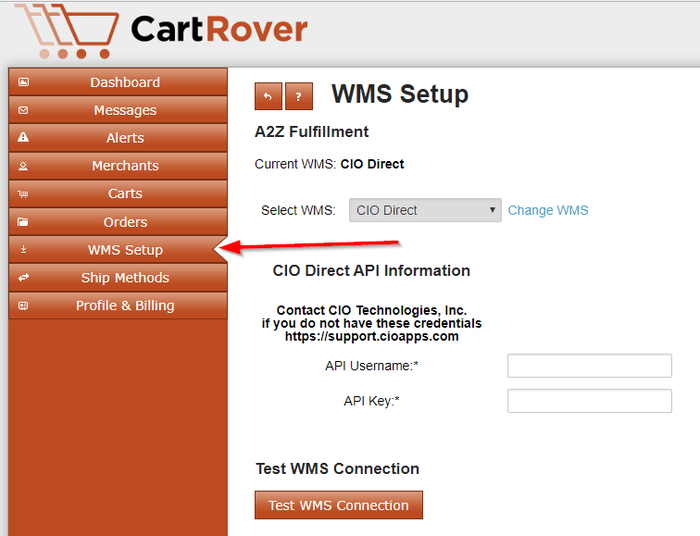Viewport: 700px width, 536px height.
Task: Focus the API Username input field
Action: tap(589, 366)
